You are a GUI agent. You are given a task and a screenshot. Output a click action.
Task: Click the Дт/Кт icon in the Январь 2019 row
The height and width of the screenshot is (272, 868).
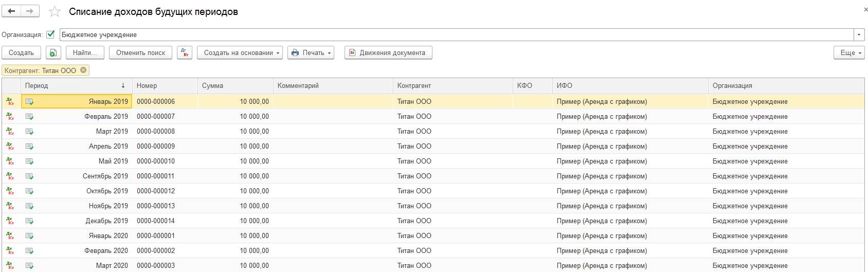(10, 102)
